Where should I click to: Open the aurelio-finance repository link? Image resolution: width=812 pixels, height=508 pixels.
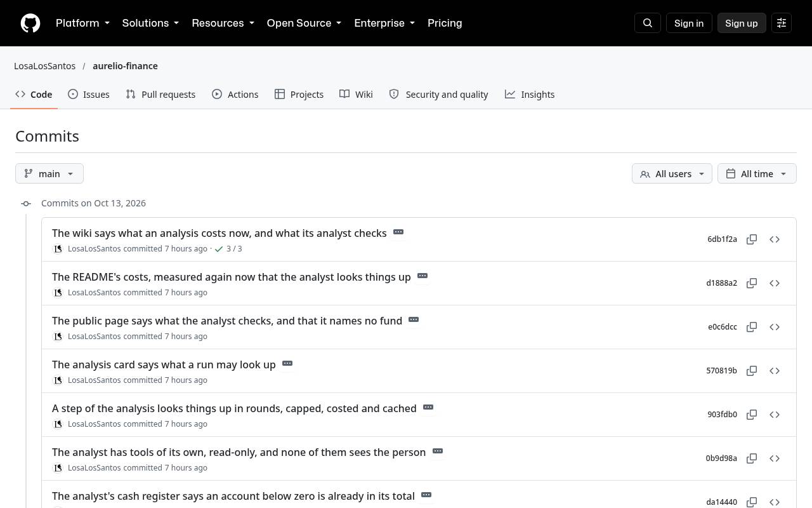(125, 66)
